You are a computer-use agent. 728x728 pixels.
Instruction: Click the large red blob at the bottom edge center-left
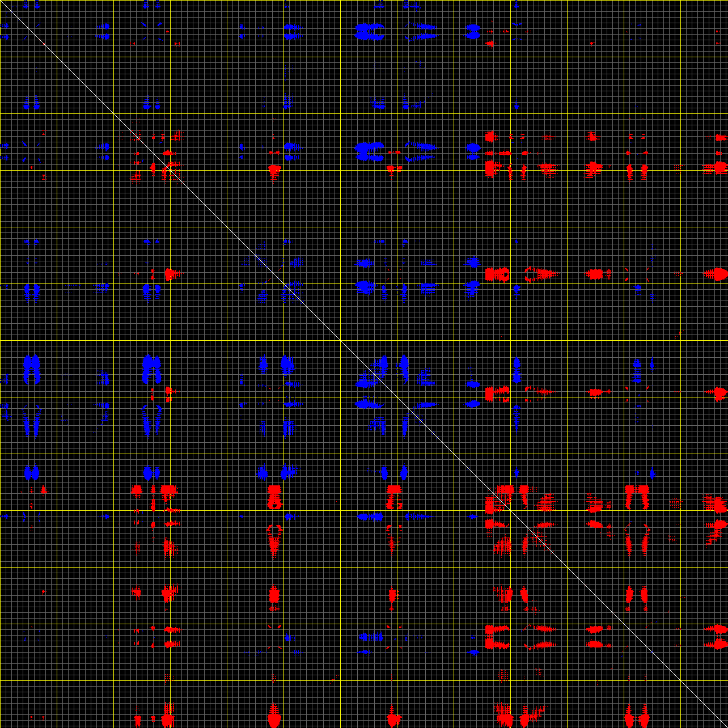274,717
